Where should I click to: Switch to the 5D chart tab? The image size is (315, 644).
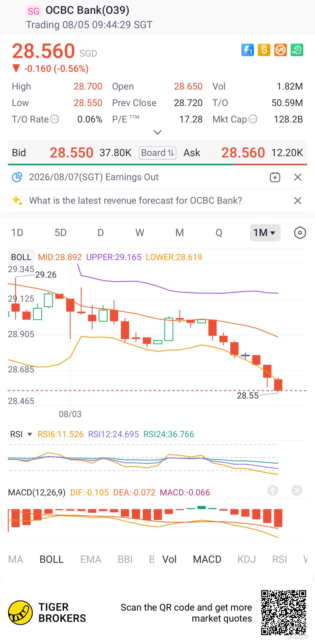point(60,232)
